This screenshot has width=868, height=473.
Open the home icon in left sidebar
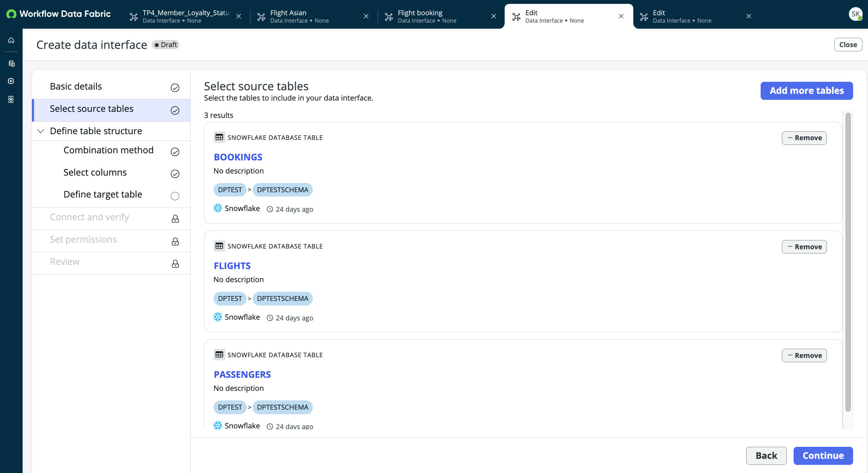pyautogui.click(x=11, y=40)
